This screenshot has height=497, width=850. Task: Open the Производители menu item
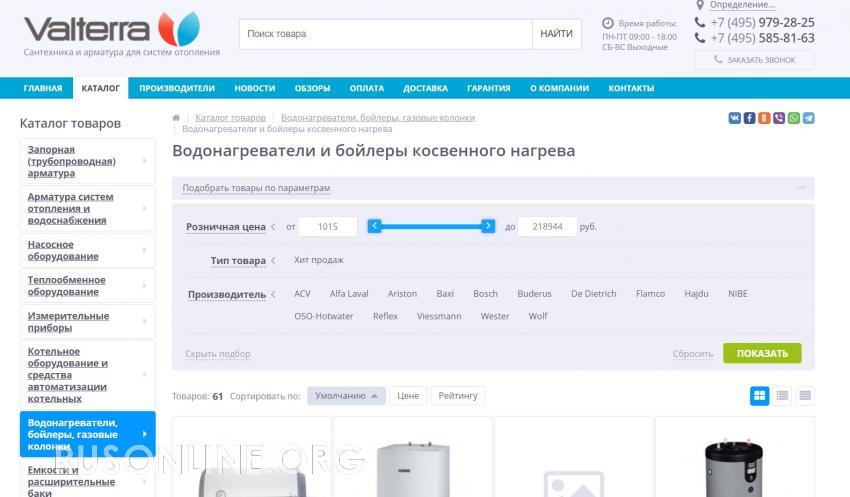[177, 88]
